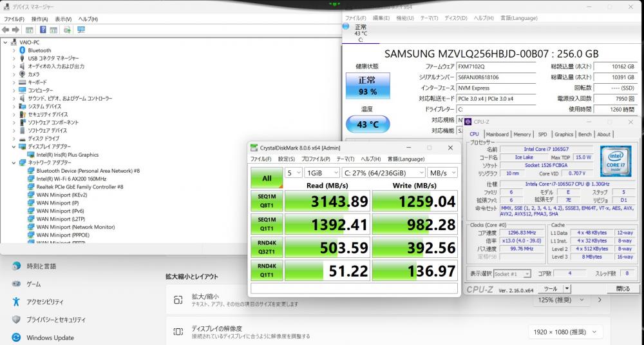644x345 pixels.
Task: Open the disk (ディスク) menu in CrystalDiskInfo
Action: tap(456, 18)
